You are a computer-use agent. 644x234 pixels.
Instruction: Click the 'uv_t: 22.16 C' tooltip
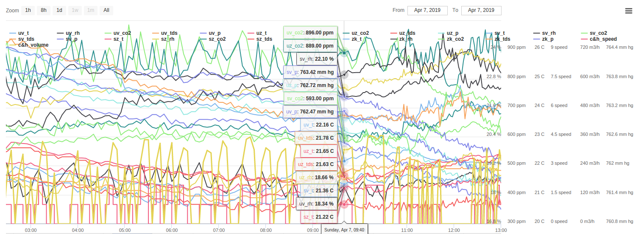[x=319, y=124]
